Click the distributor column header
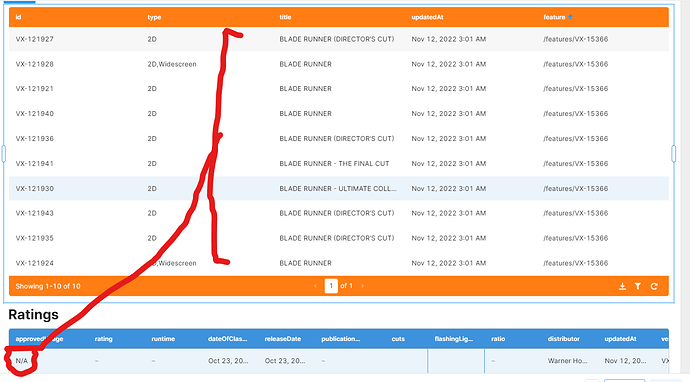Image resolution: width=690 pixels, height=382 pixels. 564,339
